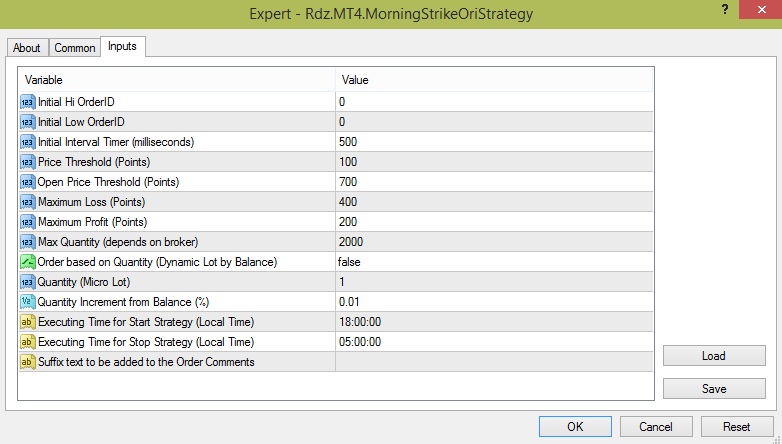Select Order based on Quantity label
Image resolution: width=782 pixels, height=444 pixels.
157,261
